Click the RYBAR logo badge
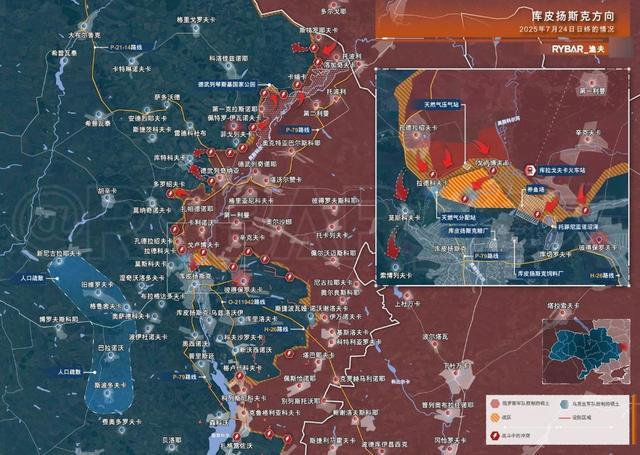Viewport: 640px width, 455px height. pyautogui.click(x=577, y=49)
